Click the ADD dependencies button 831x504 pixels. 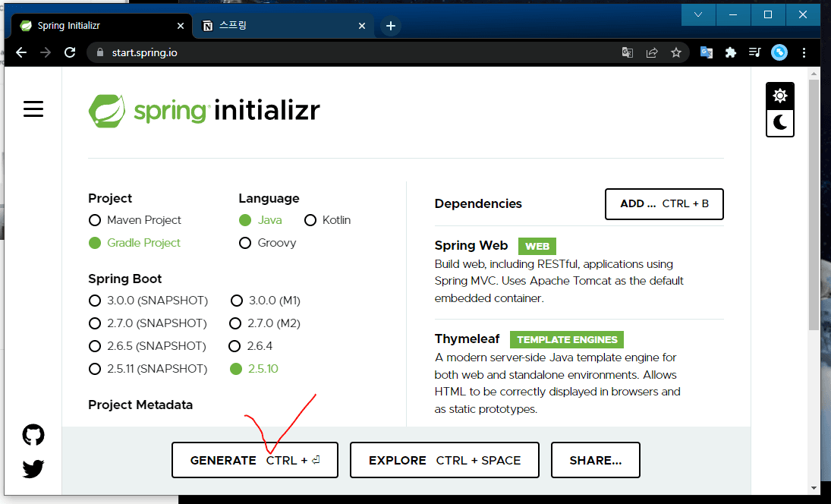[x=663, y=203]
